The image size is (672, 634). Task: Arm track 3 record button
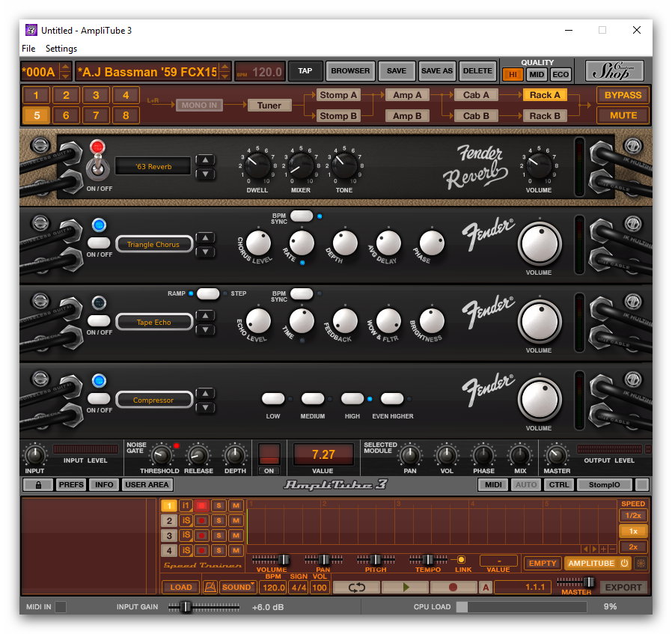(201, 536)
